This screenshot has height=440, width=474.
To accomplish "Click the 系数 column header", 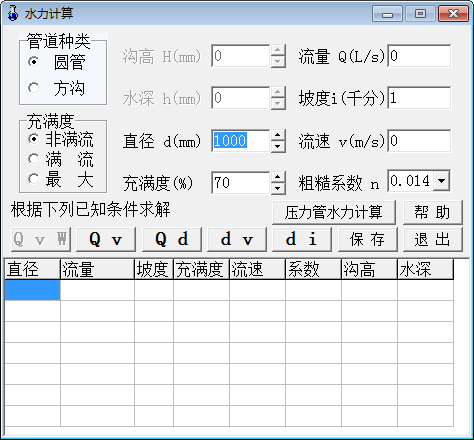I will pos(314,269).
